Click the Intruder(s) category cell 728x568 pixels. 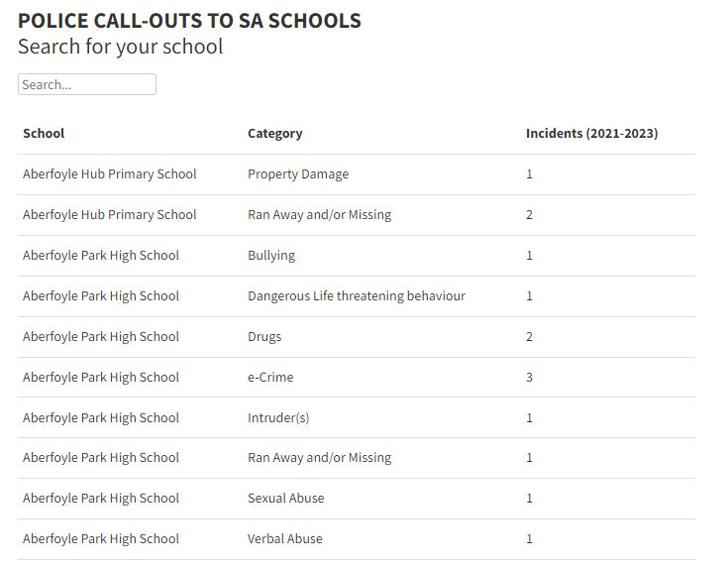pos(278,417)
